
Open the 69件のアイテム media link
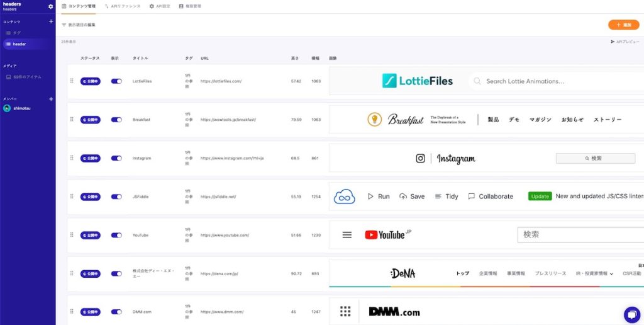pos(24,77)
